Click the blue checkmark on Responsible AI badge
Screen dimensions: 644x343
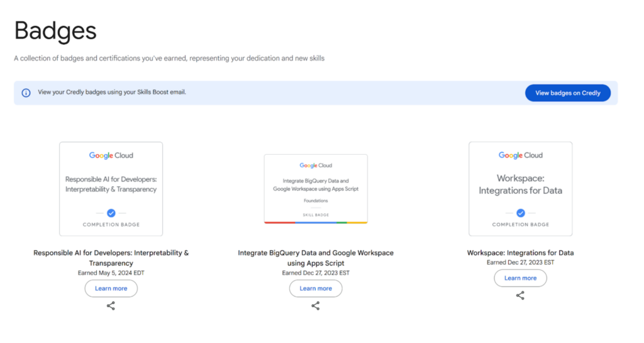(111, 213)
